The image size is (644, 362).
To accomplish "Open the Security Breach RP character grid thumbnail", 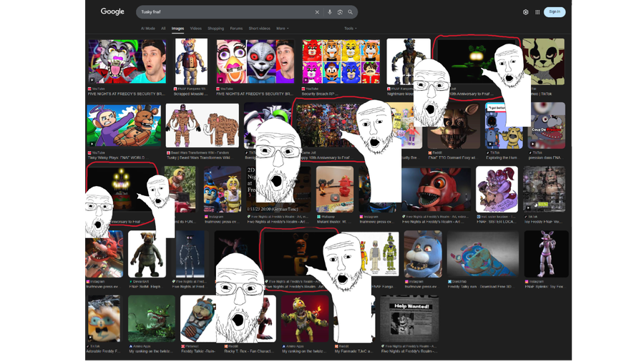I will point(341,61).
